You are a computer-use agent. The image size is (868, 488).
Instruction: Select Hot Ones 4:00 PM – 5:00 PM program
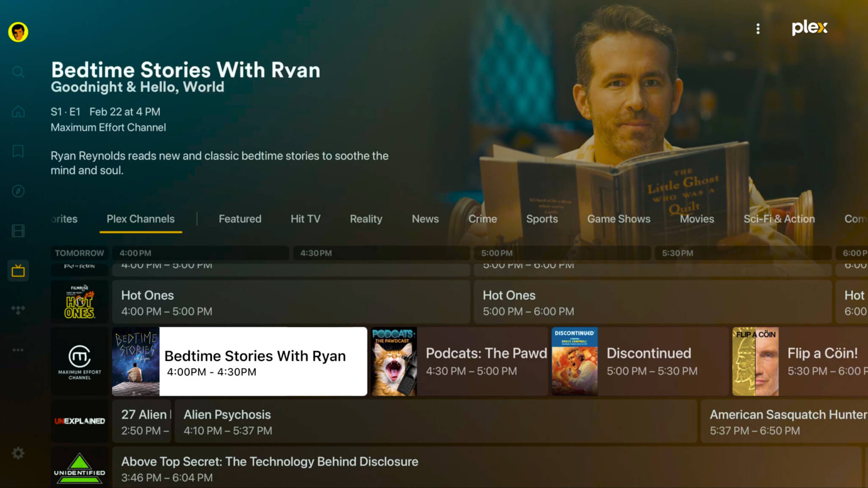(x=291, y=302)
